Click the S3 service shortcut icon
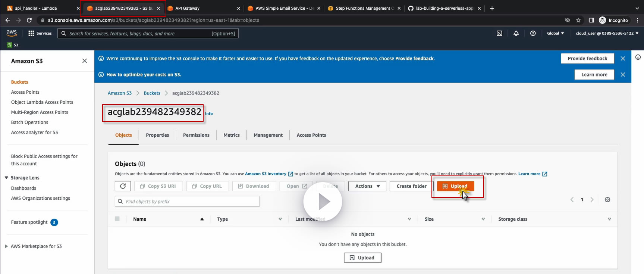This screenshot has width=644, height=274. pyautogui.click(x=9, y=45)
